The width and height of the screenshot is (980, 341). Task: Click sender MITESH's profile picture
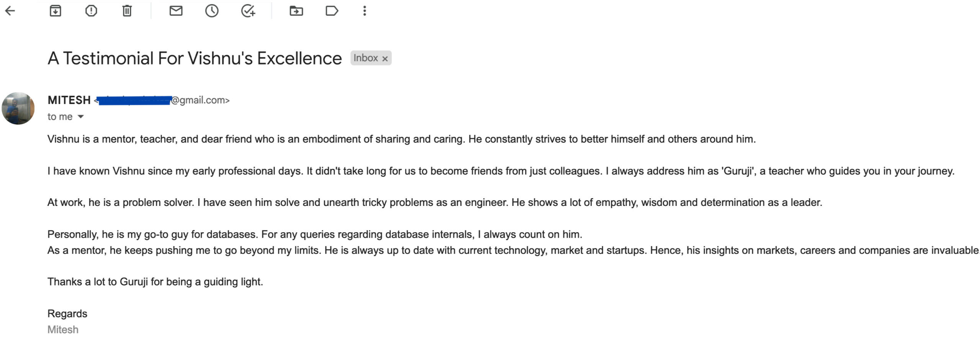click(x=18, y=108)
